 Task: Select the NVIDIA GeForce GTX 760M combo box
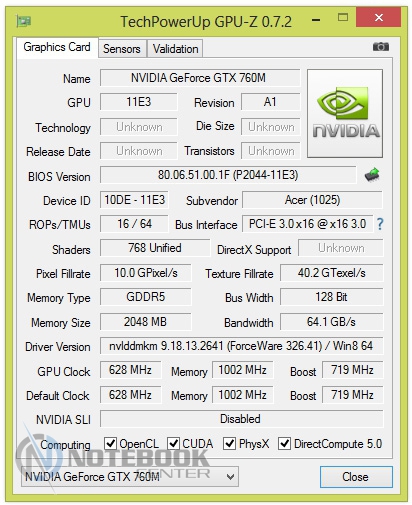pos(130,476)
